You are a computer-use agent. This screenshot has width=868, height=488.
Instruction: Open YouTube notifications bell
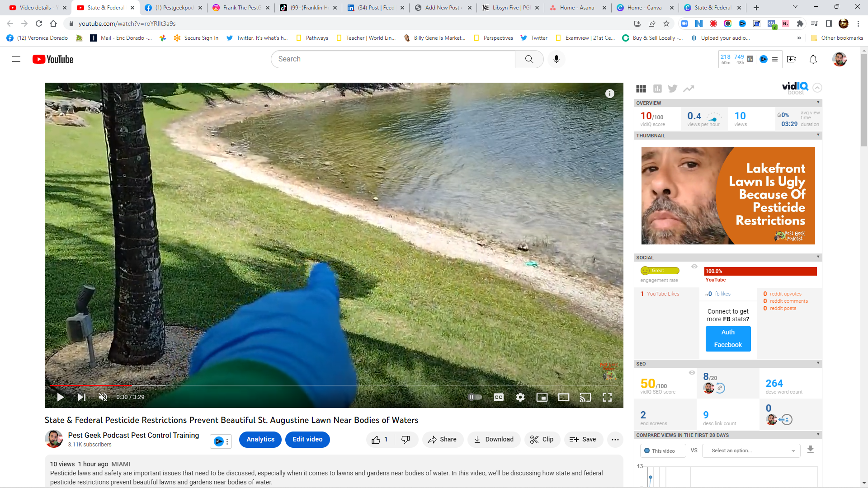tap(813, 59)
